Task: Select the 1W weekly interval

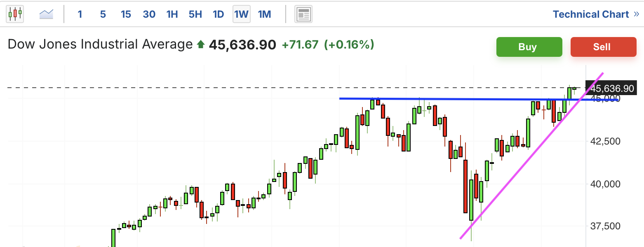Action: click(241, 14)
